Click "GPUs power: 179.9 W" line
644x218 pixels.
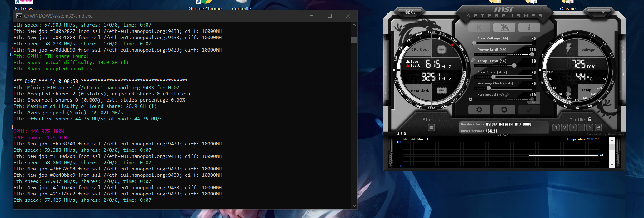tap(40, 138)
